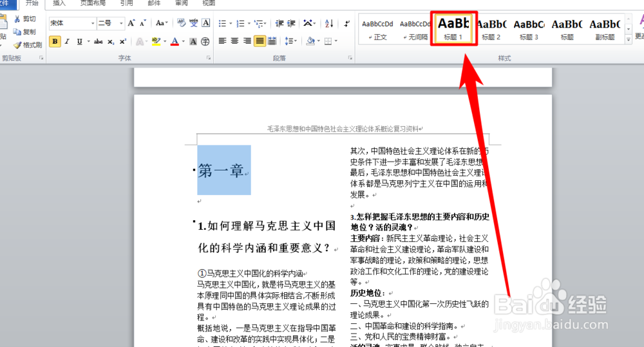The image size is (644, 347).
Task: Open the Asian layout (中文版式) dropdown
Action: pos(309,23)
